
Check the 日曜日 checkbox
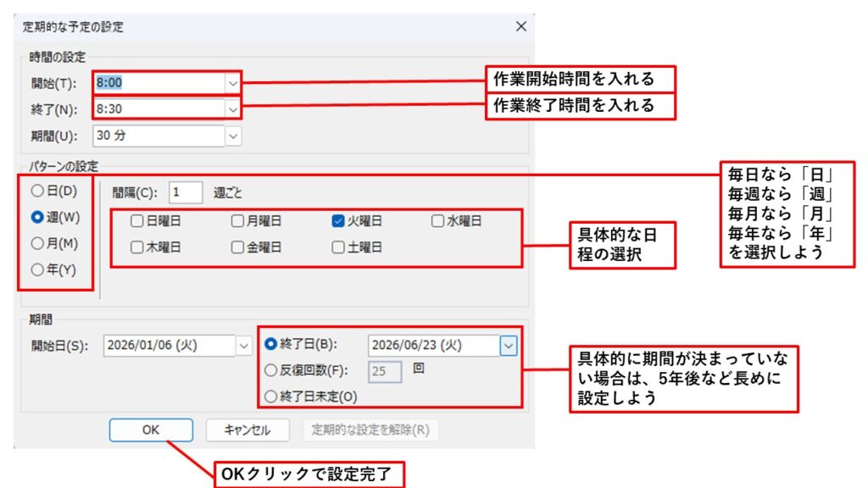point(136,222)
